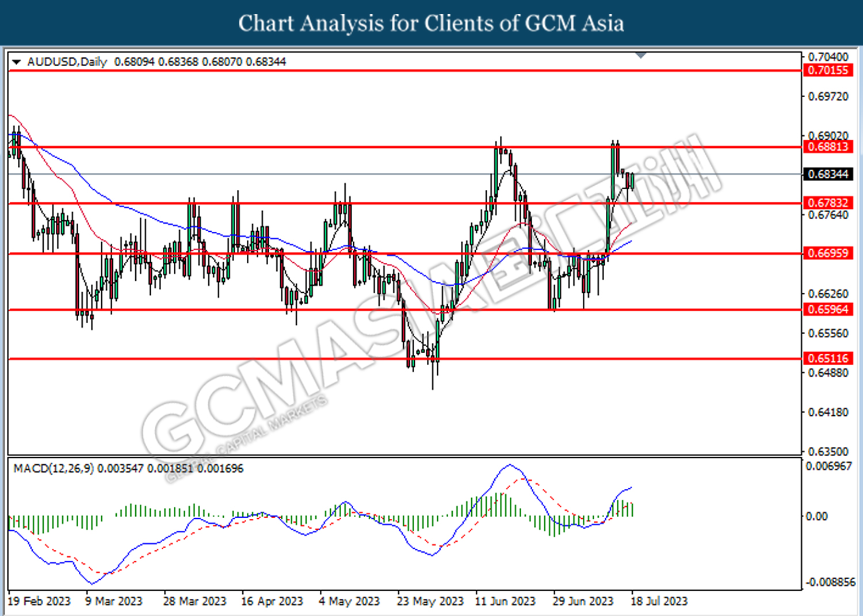
Task: Click the 0.65560 price axis value
Action: pos(828,334)
